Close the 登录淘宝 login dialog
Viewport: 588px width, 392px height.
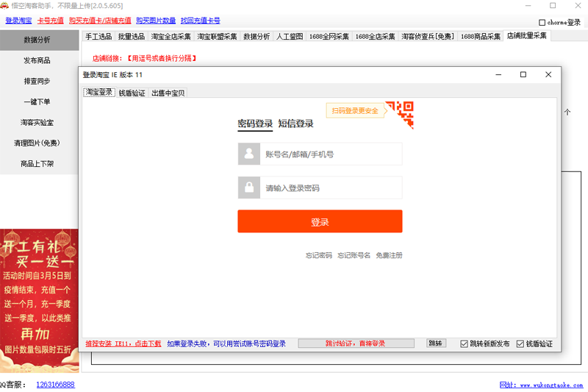point(548,74)
